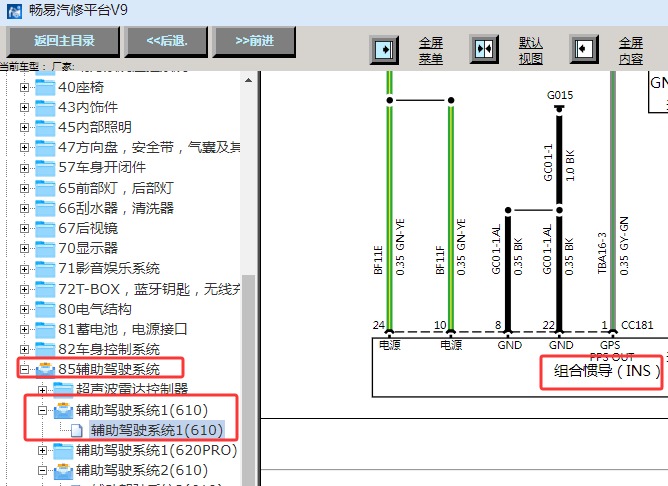The width and height of the screenshot is (668, 486).
Task: Expand the 47方向盘 tree node
Action: 24,147
